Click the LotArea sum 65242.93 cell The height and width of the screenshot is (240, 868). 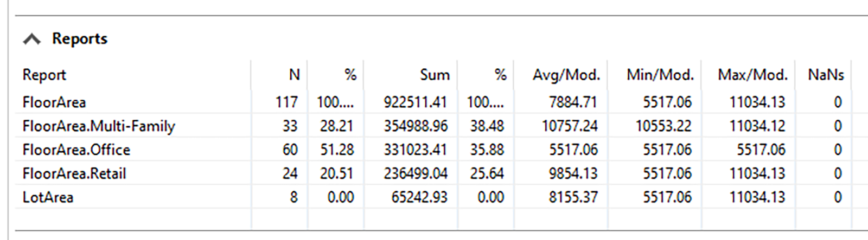tap(419, 197)
